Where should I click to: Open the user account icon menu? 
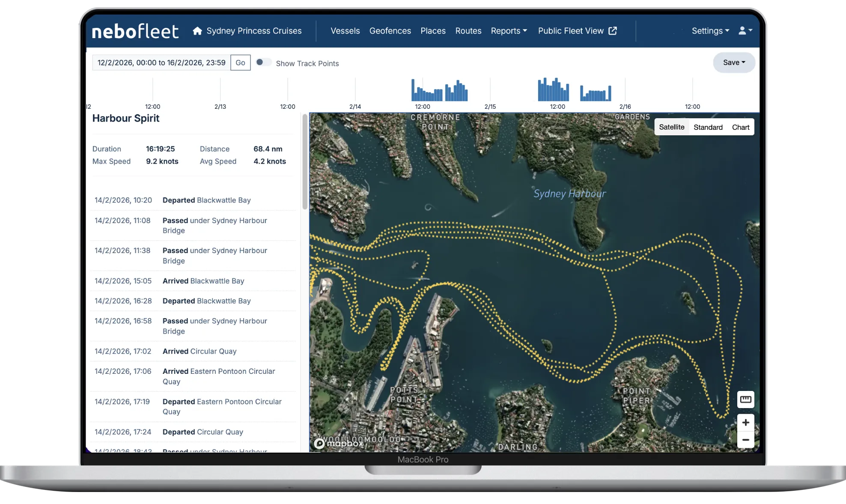point(745,31)
